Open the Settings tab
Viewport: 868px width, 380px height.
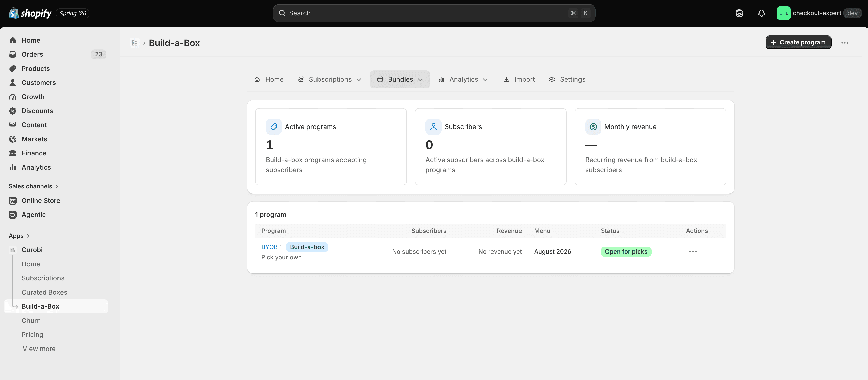[x=567, y=79]
